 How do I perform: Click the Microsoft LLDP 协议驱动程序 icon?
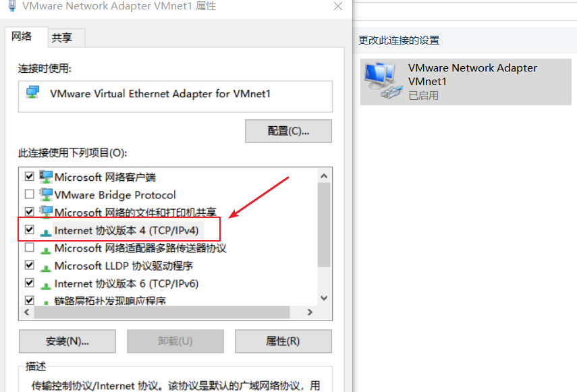[46, 267]
